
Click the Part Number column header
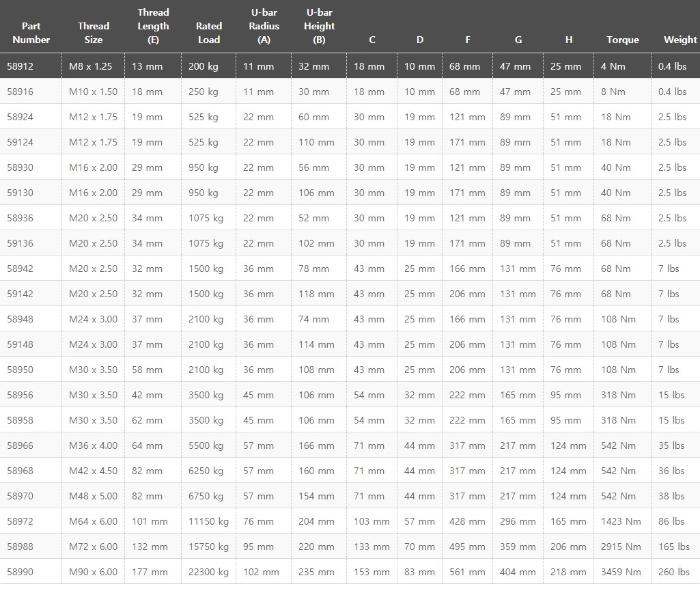tap(31, 33)
